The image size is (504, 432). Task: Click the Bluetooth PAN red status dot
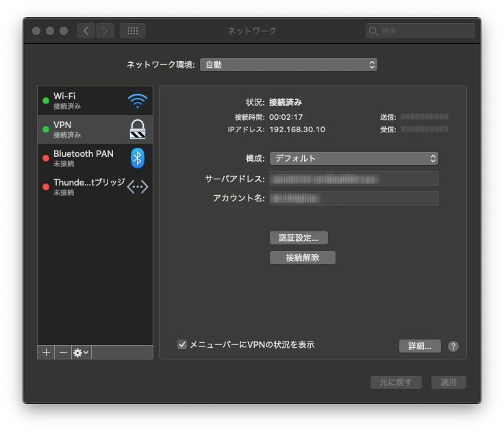(x=46, y=158)
